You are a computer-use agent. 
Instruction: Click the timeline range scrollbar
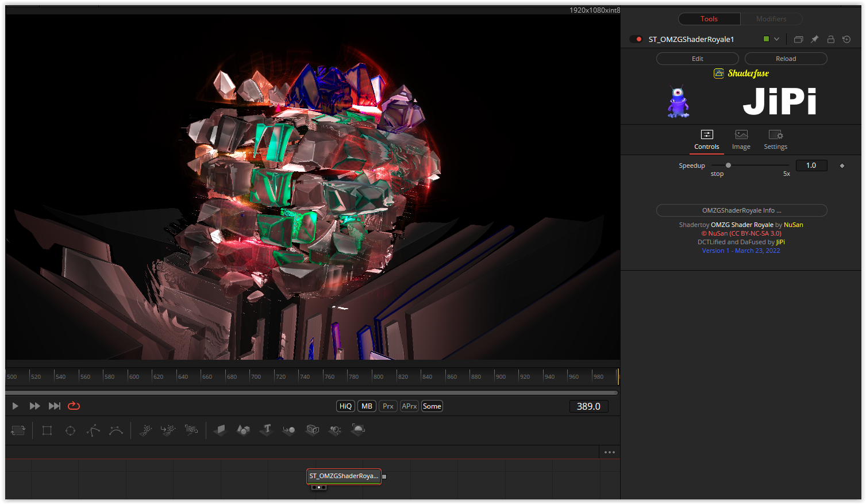(x=311, y=393)
